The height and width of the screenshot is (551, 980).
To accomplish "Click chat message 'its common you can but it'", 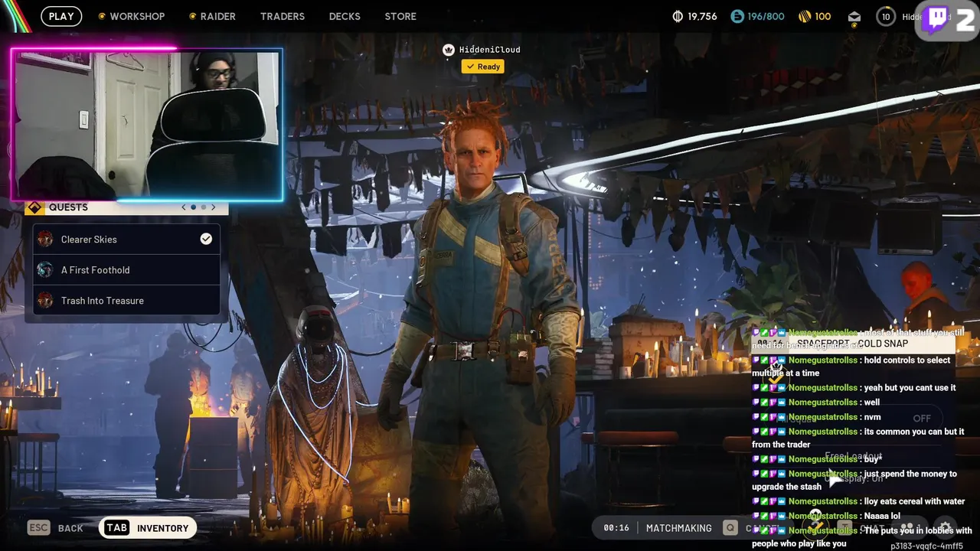I will click(x=858, y=438).
